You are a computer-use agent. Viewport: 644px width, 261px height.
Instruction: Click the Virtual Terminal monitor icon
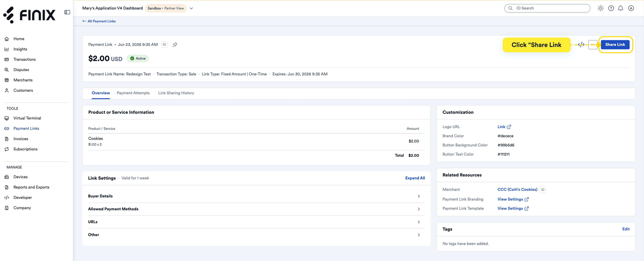[7, 118]
